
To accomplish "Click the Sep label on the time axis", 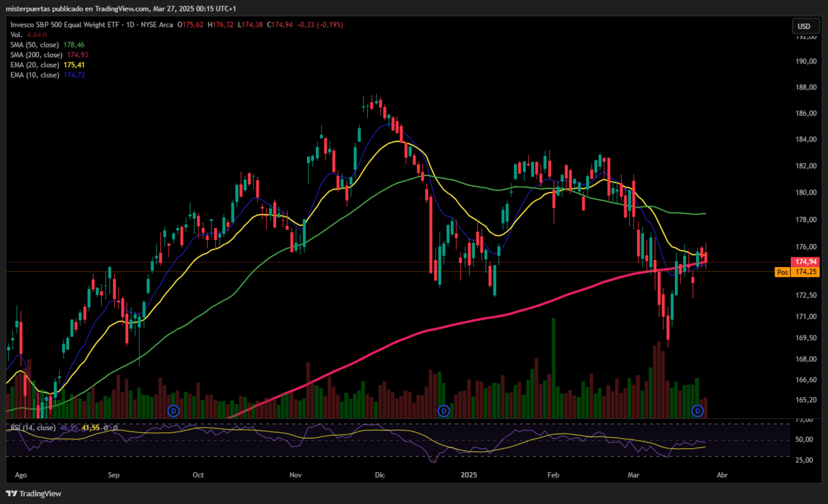I will pyautogui.click(x=113, y=475).
